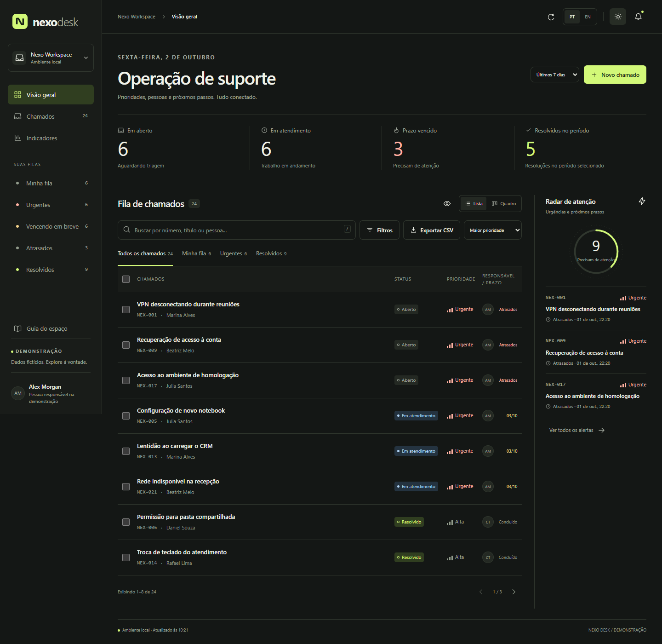
Task: Open Guia do espaço book icon
Action: point(17,328)
